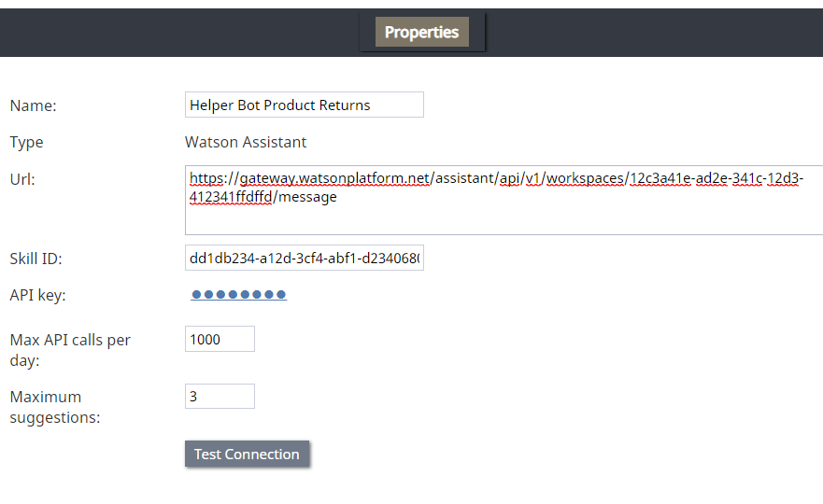Click the Name: label

click(33, 105)
